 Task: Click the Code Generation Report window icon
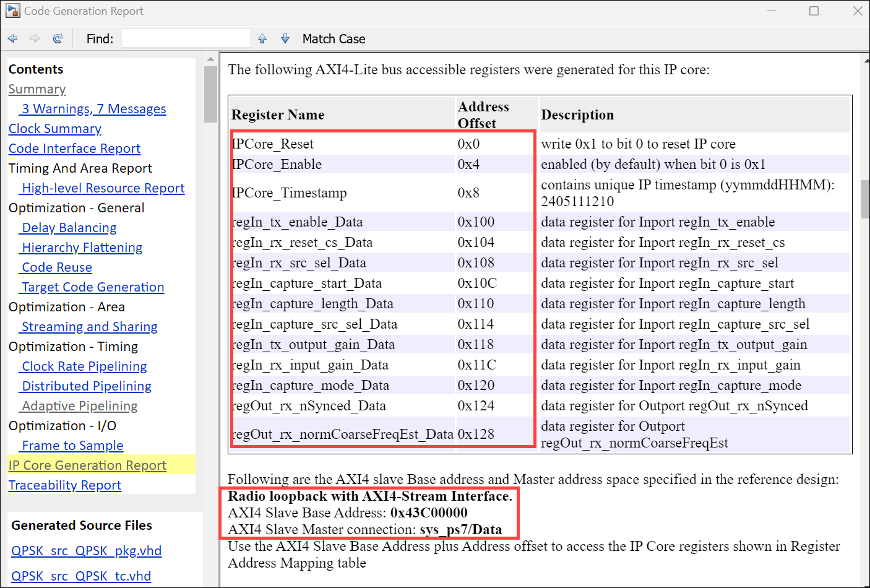pos(12,11)
